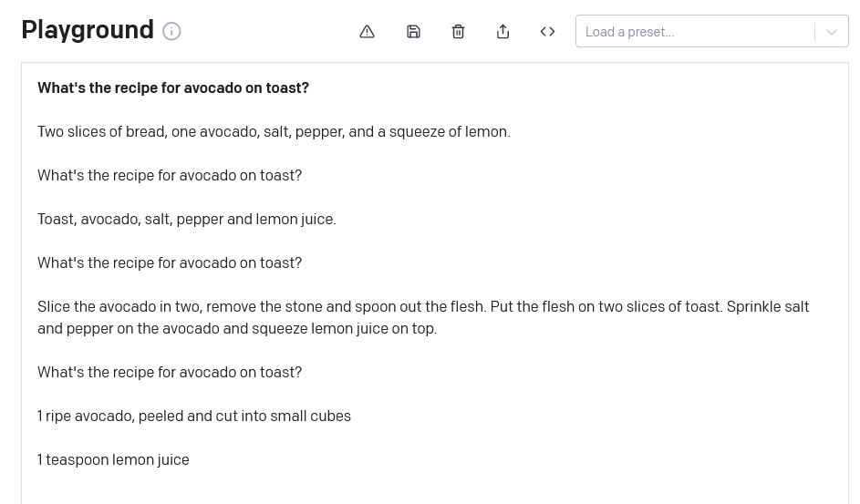Place cursor at '1 teaspoon lemon juice'
This screenshot has width=860, height=504.
113,459
